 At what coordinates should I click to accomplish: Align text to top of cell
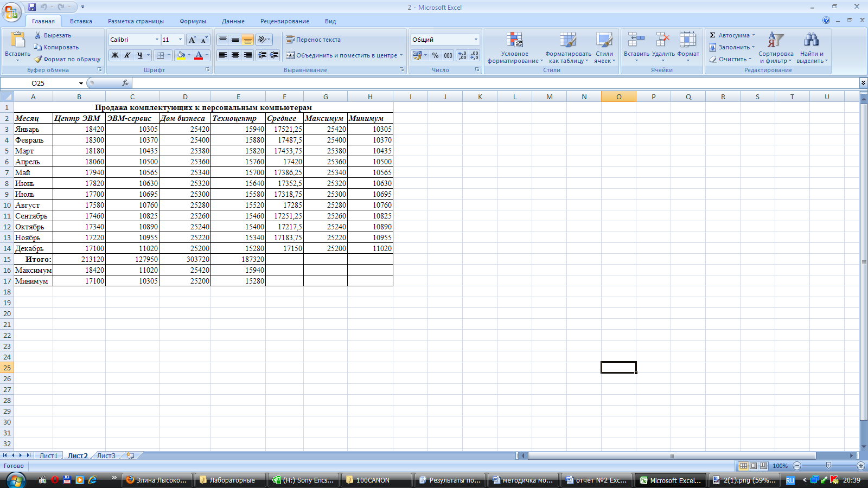pos(223,40)
